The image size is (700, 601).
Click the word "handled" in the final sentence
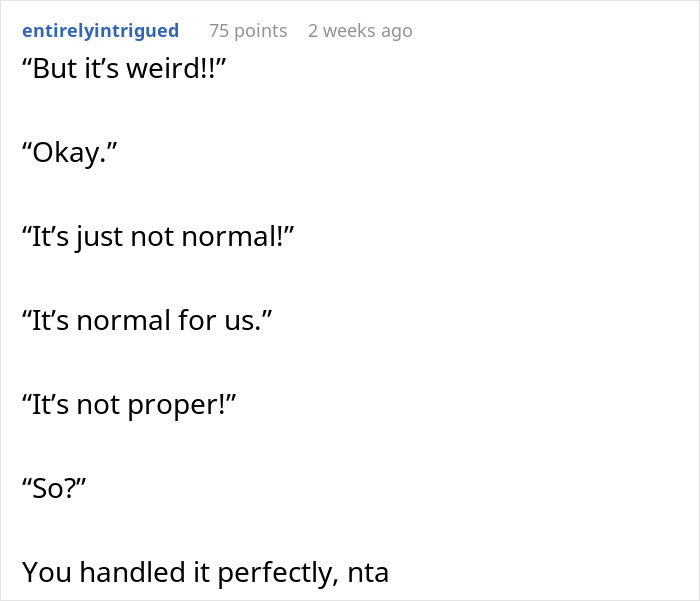132,573
